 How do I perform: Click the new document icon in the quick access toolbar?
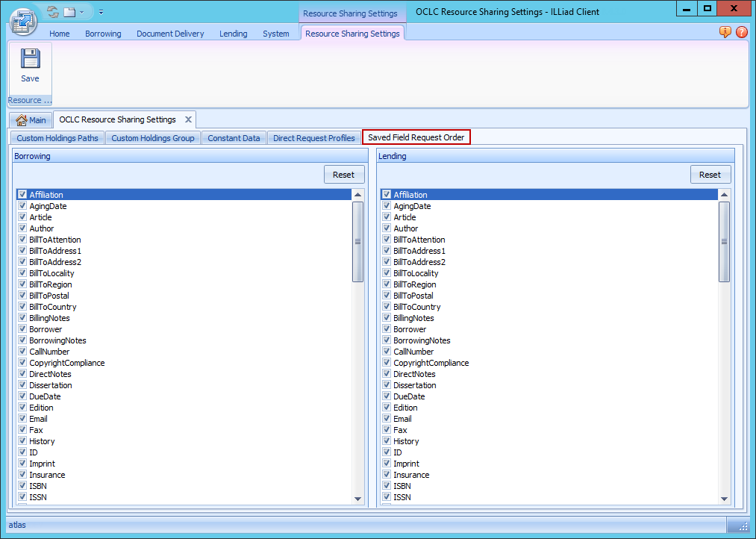[69, 11]
